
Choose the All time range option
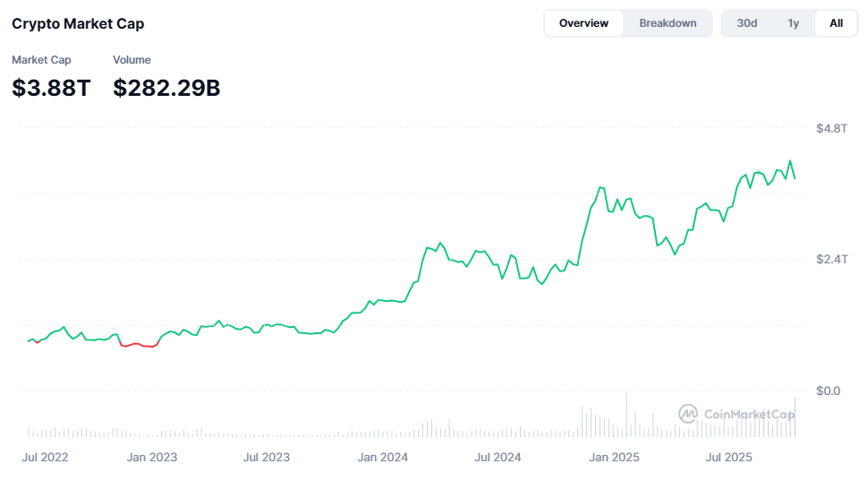coord(836,23)
